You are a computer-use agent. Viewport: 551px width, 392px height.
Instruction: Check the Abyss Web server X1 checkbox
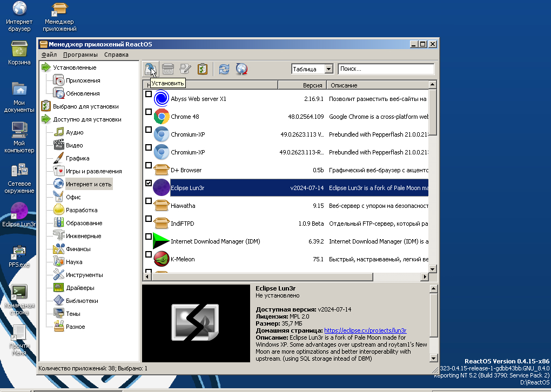[x=149, y=94]
